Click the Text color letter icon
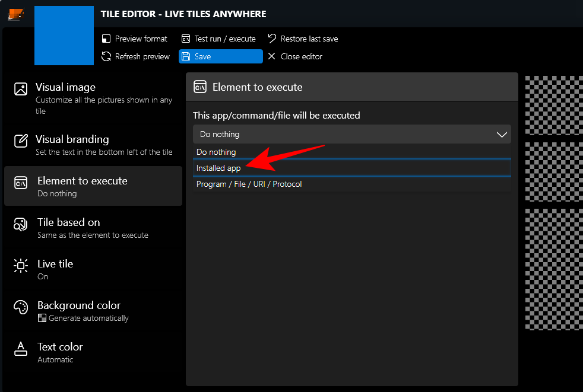The height and width of the screenshot is (392, 583). tap(21, 349)
